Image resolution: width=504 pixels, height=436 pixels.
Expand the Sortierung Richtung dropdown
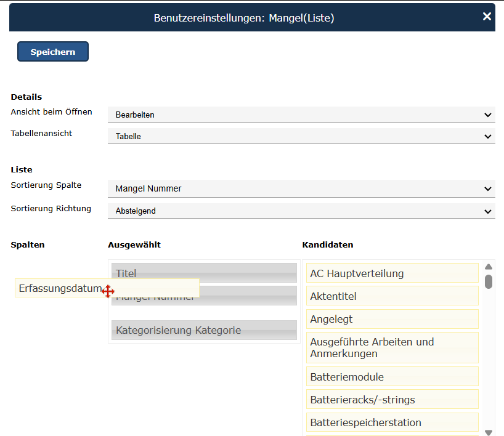(x=301, y=211)
